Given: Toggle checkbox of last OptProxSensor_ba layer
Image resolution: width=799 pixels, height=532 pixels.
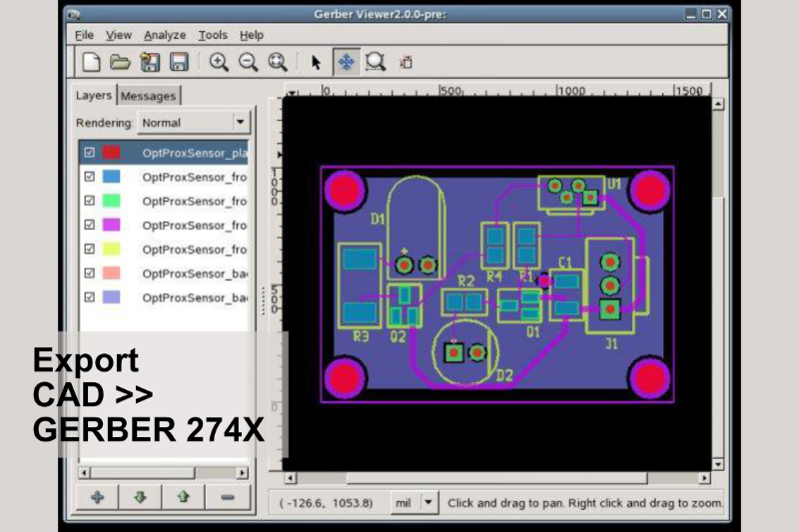Looking at the screenshot, I should point(90,296).
